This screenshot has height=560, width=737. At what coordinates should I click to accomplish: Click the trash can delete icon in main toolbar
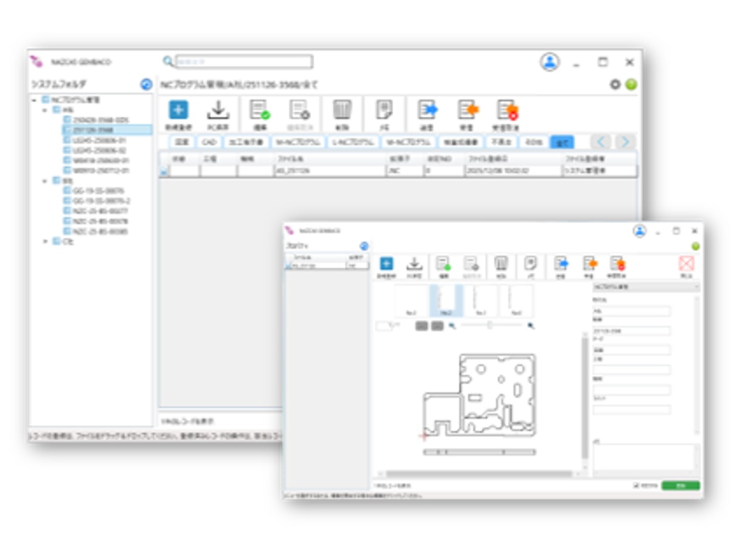[x=341, y=110]
